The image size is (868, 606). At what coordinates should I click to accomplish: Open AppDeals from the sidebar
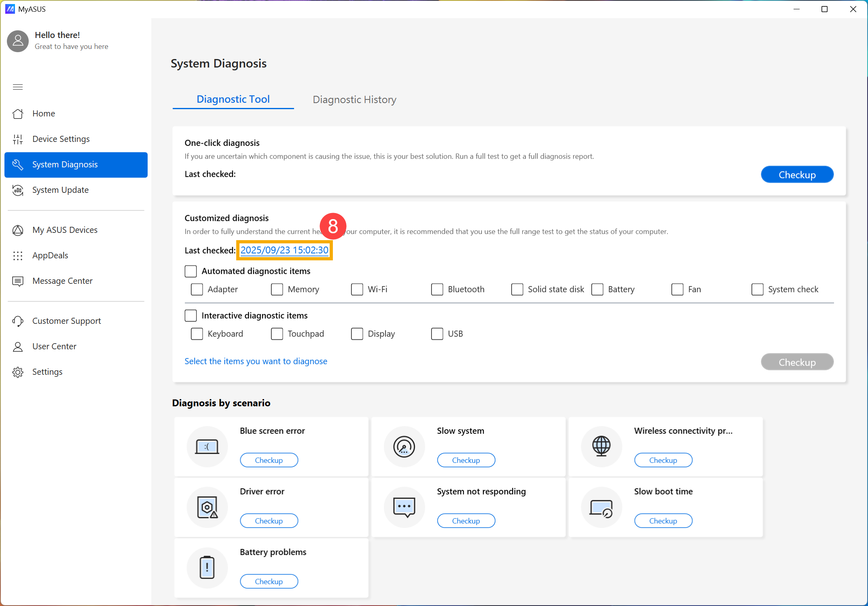tap(76, 255)
